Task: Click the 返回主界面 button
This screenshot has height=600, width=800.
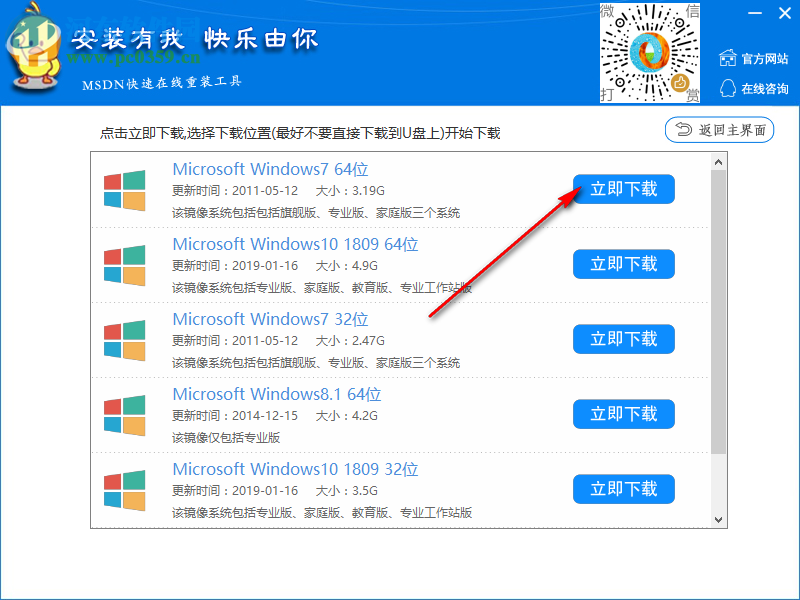Action: coord(719,130)
